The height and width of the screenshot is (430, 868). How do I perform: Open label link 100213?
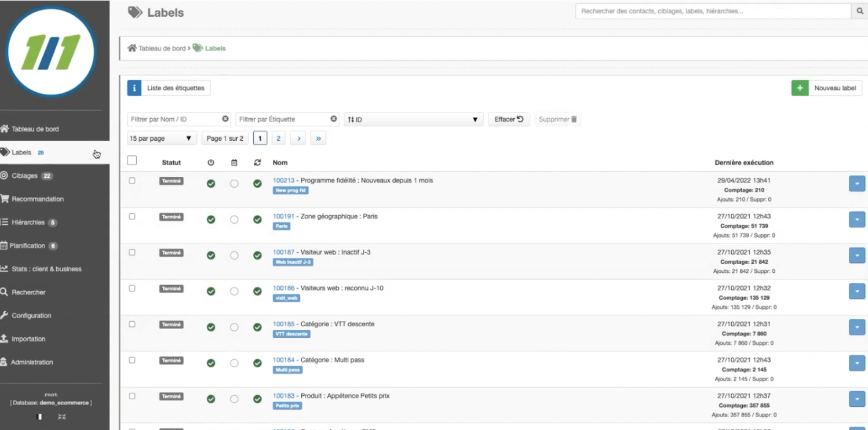284,180
